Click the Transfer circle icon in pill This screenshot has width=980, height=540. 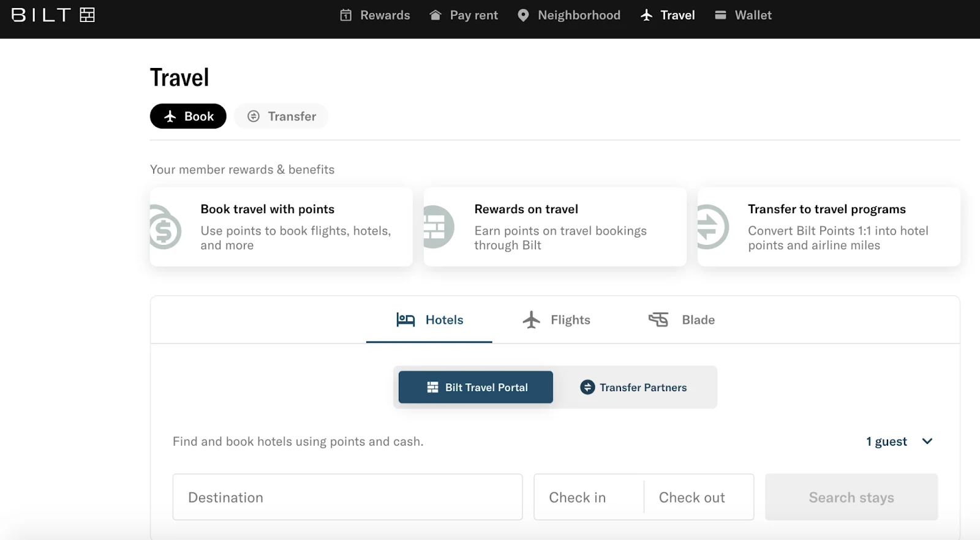tap(254, 116)
